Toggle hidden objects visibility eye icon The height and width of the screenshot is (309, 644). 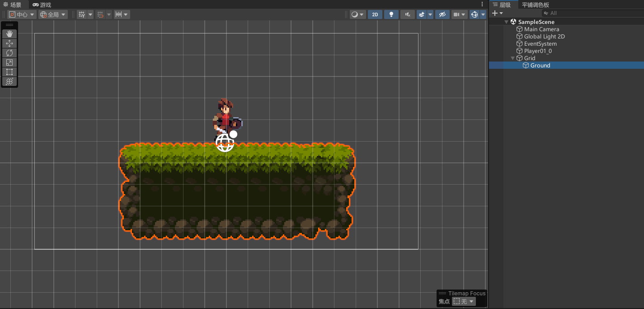(x=442, y=14)
